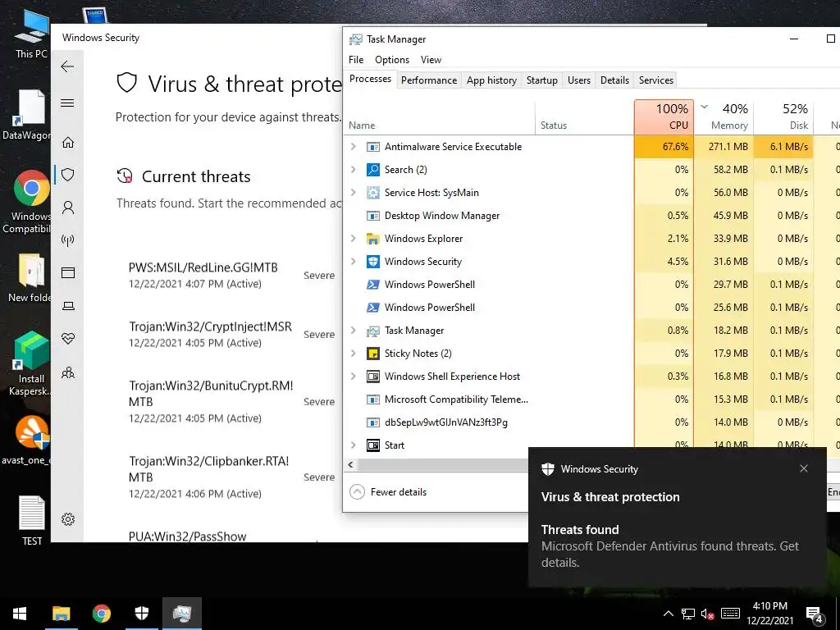The image size is (840, 630).
Task: Expand Search (2) process group
Action: click(353, 170)
